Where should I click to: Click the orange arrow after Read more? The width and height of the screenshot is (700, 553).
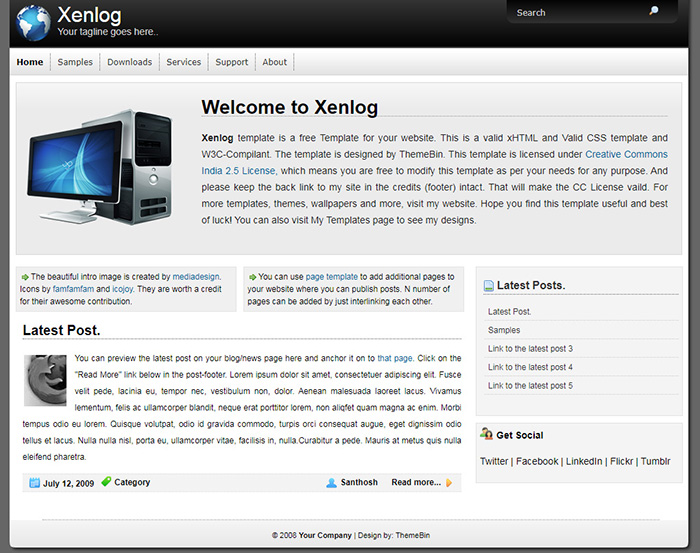pos(449,482)
